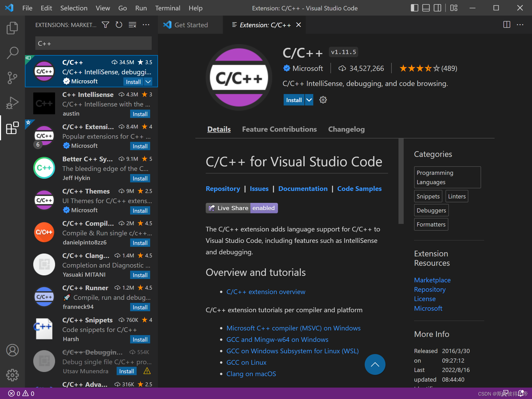Open the Terminal menu

(x=168, y=8)
